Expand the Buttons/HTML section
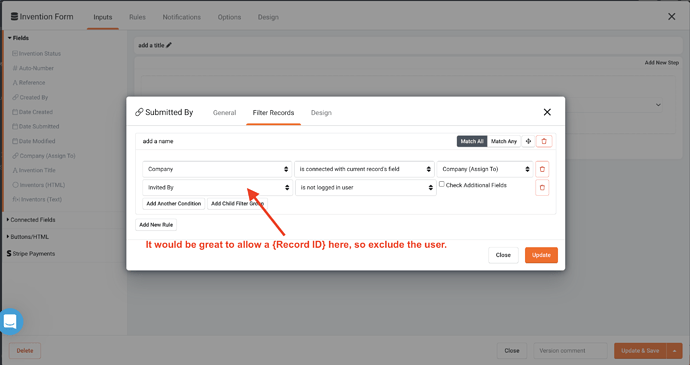The height and width of the screenshot is (365, 690). coord(28,237)
